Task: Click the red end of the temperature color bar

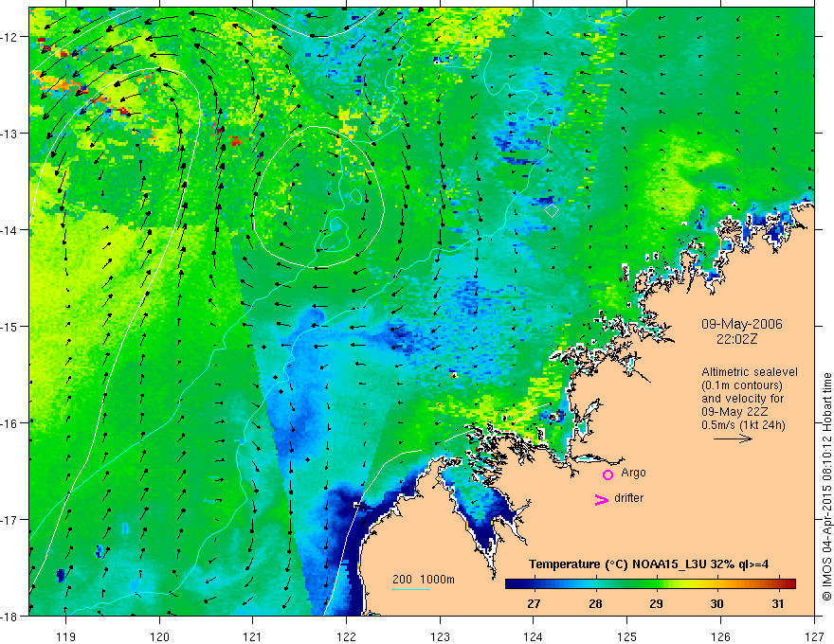Action: pyautogui.click(x=789, y=583)
